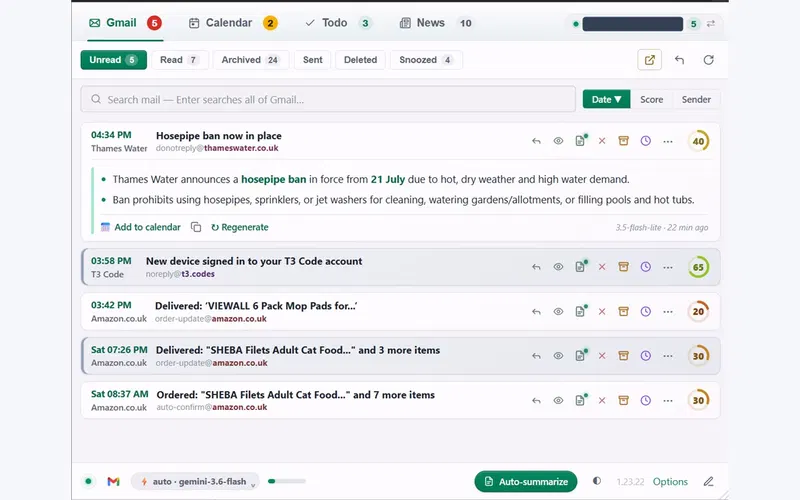Archive the T3 Code sign-in email
This screenshot has width=800, height=500.
click(623, 267)
